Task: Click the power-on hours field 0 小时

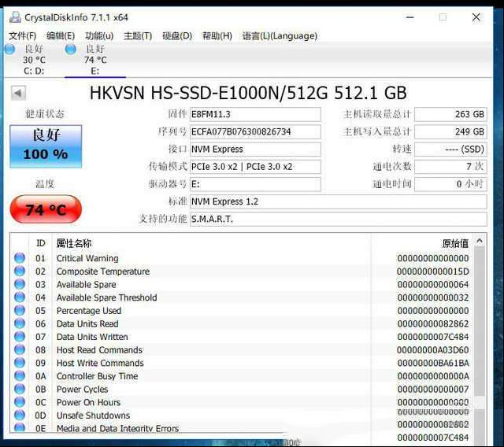Action: point(450,184)
